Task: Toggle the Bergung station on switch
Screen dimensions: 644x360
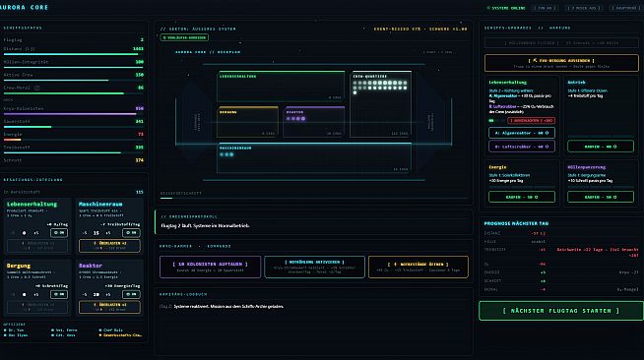Action: [x=59, y=294]
